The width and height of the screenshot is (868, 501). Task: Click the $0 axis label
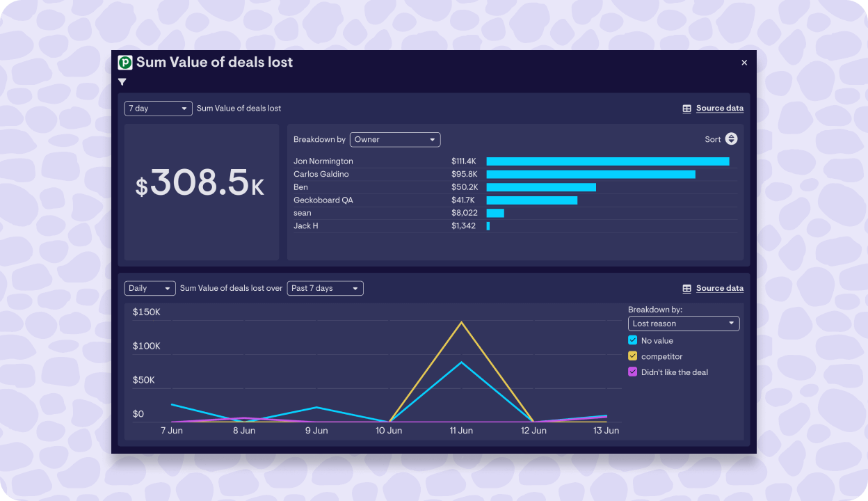pos(138,414)
